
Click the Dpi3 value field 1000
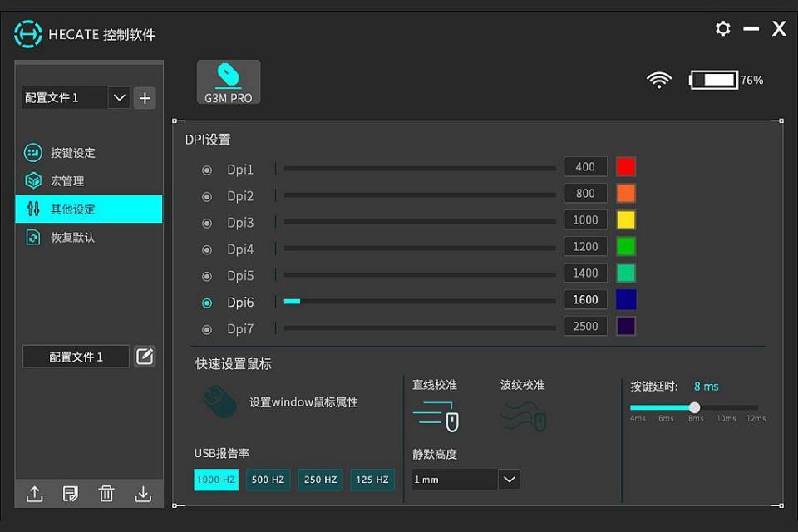(586, 220)
